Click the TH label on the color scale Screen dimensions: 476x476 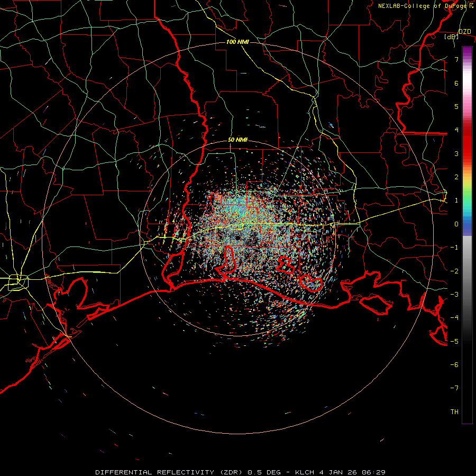click(x=454, y=412)
